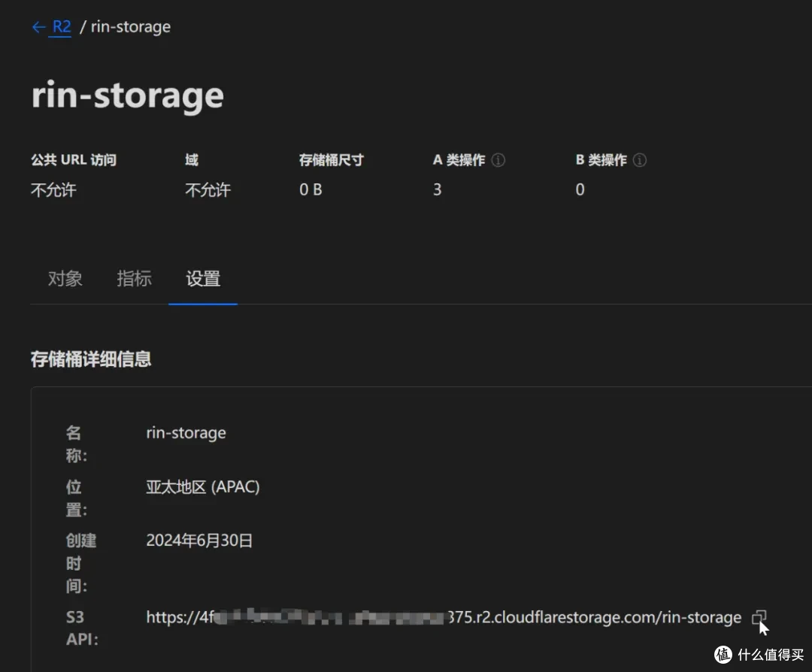The height and width of the screenshot is (672, 812).
Task: Click the B 类操作 count 0
Action: point(580,189)
